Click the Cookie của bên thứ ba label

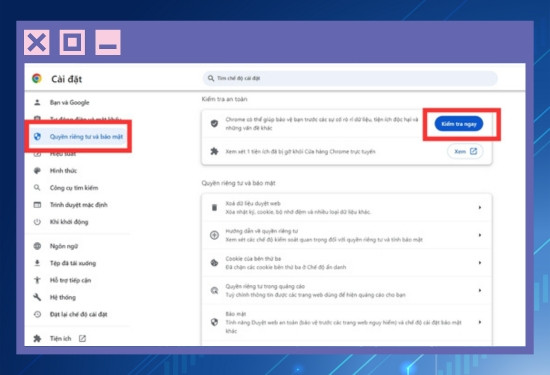click(x=253, y=259)
